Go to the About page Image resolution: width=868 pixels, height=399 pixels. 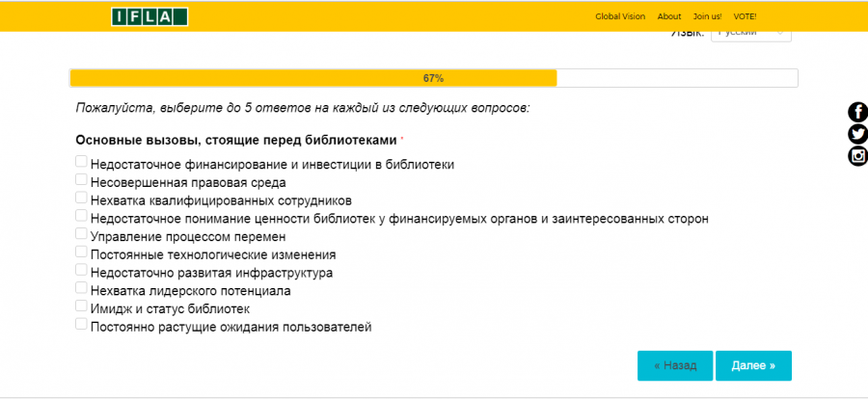669,16
